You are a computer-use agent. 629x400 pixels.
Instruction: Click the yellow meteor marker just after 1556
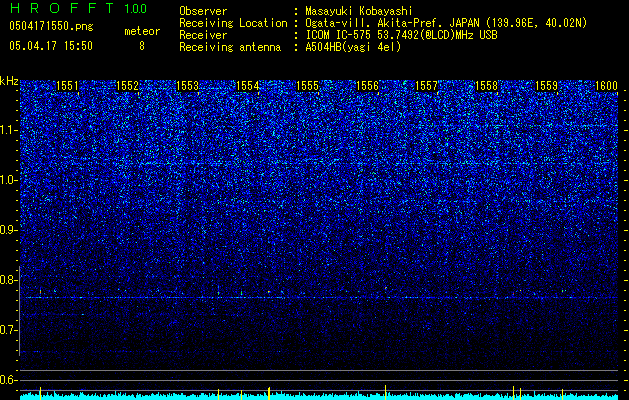(386, 392)
